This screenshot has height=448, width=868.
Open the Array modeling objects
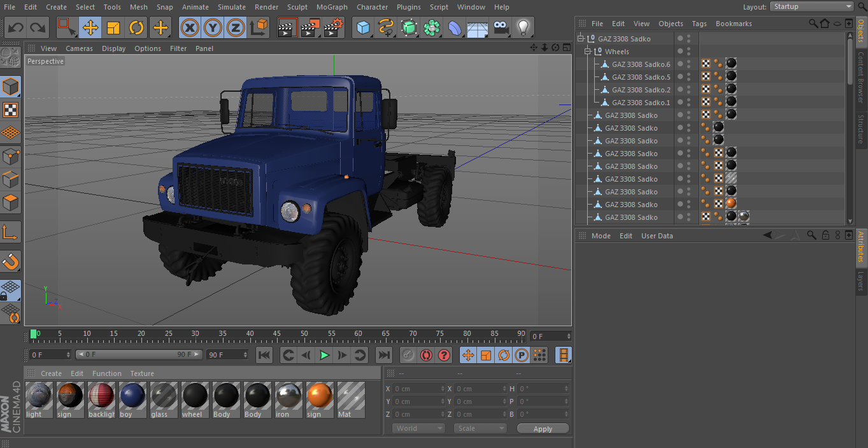432,27
